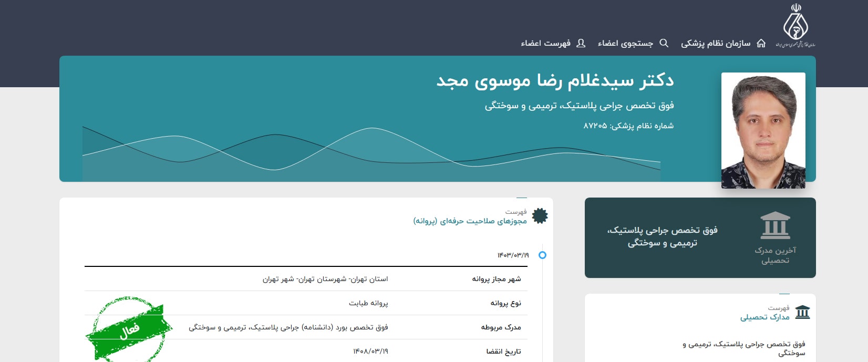Click the expiry date ۱۴۰۸/۰۳/۱۹ value

click(370, 351)
